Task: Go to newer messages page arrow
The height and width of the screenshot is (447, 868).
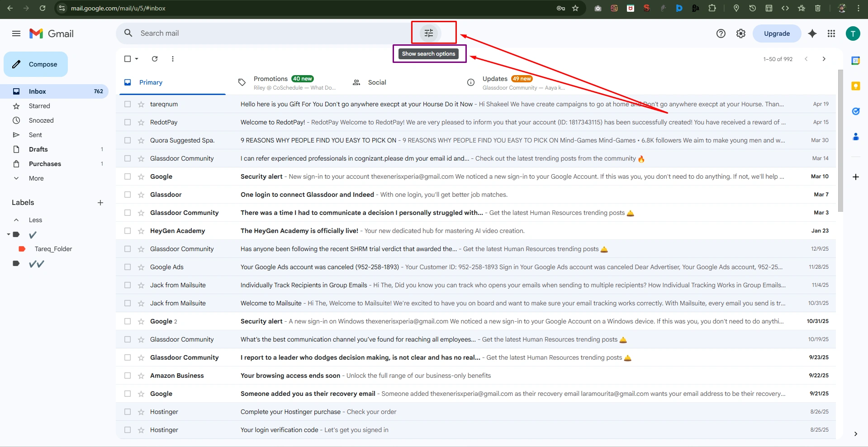Action: 806,59
